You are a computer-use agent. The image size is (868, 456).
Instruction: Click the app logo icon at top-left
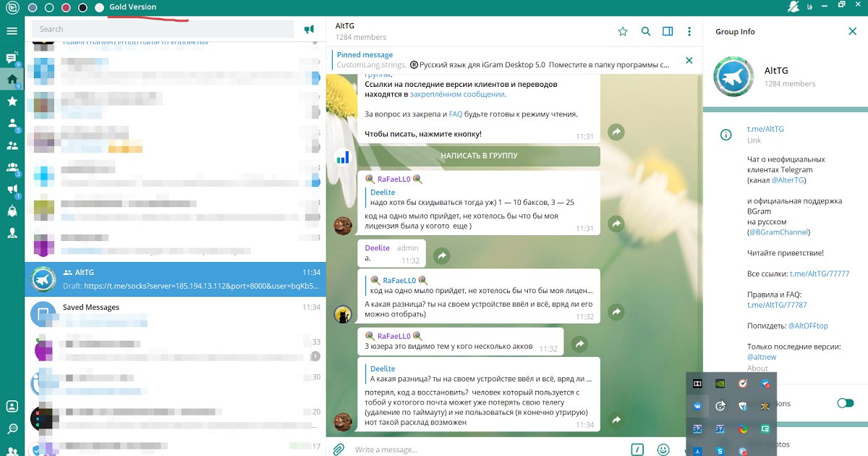[12, 8]
